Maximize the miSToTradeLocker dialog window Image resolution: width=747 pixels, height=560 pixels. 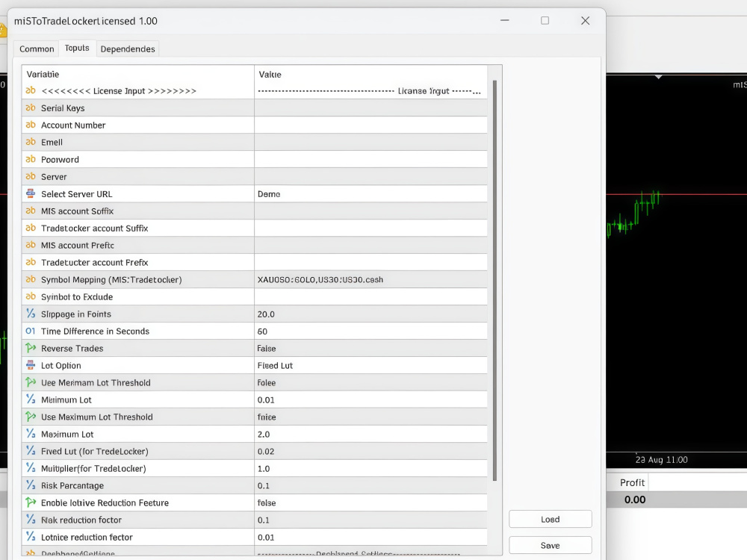545,20
